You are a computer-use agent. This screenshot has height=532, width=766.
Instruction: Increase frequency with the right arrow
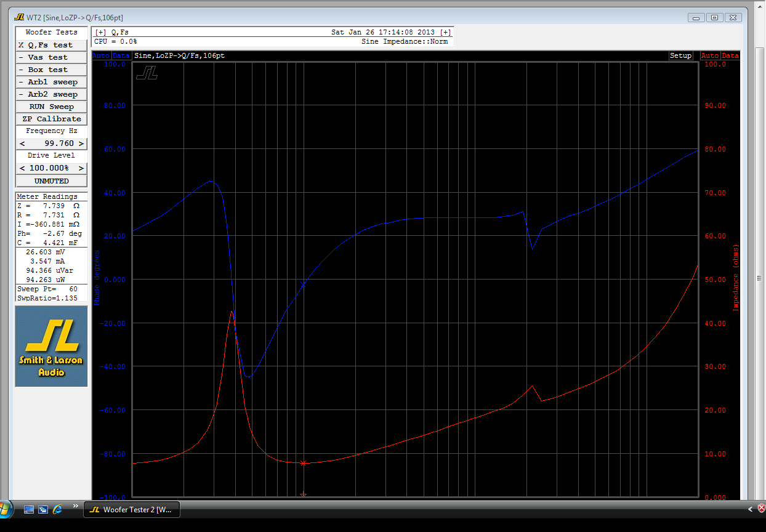81,143
